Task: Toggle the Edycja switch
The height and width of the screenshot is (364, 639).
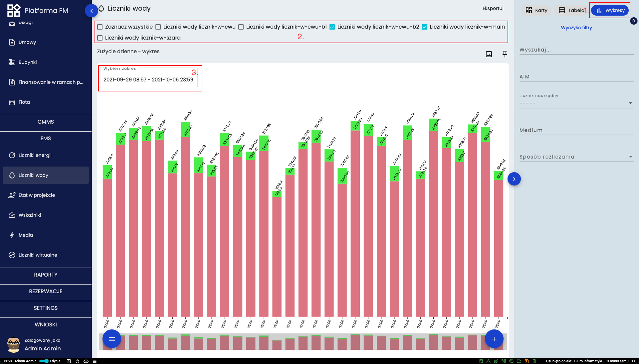Action: 44,361
